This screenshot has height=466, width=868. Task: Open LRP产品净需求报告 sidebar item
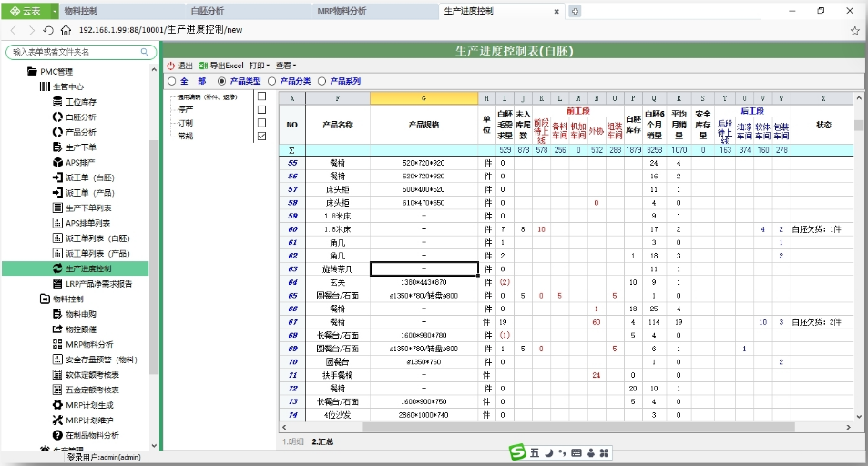pyautogui.click(x=98, y=283)
